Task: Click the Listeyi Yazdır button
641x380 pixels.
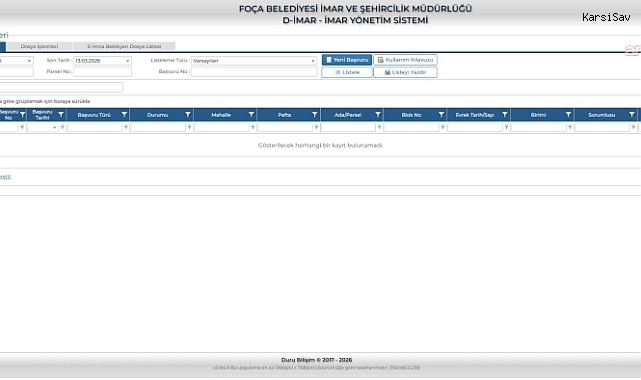Action: coord(405,72)
